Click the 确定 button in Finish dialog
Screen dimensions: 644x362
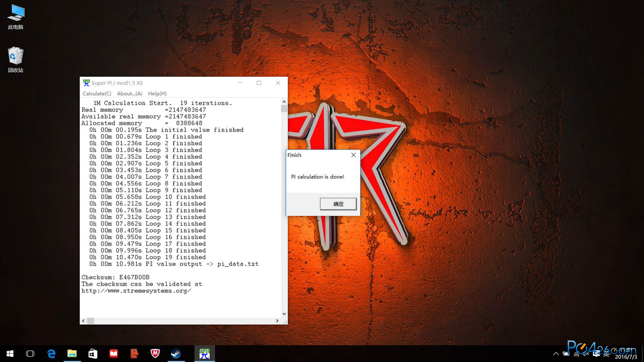point(338,204)
